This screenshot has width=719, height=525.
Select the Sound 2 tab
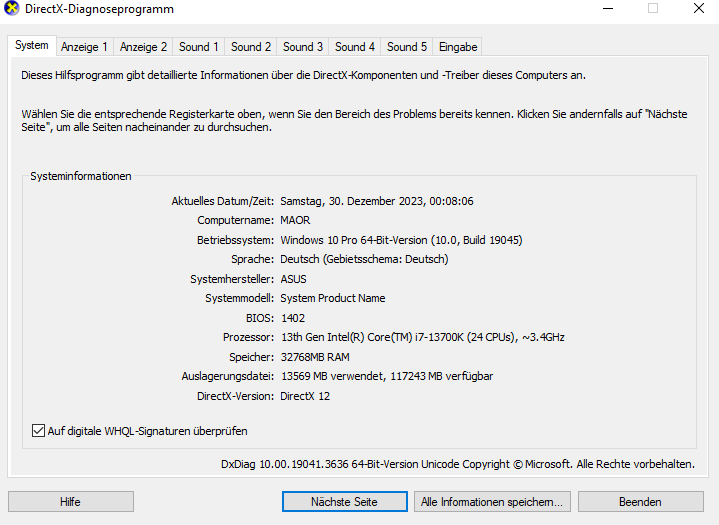tap(251, 47)
